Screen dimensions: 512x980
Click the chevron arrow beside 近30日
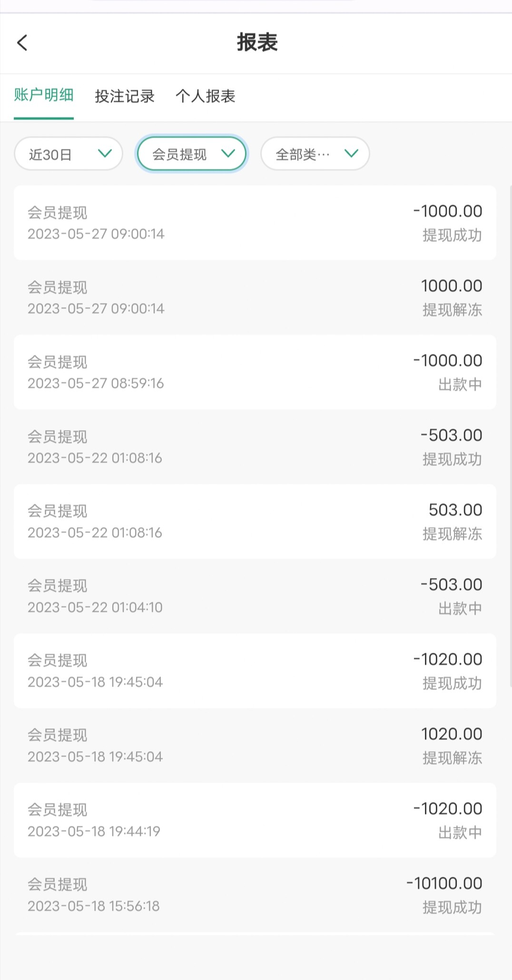[x=105, y=153]
